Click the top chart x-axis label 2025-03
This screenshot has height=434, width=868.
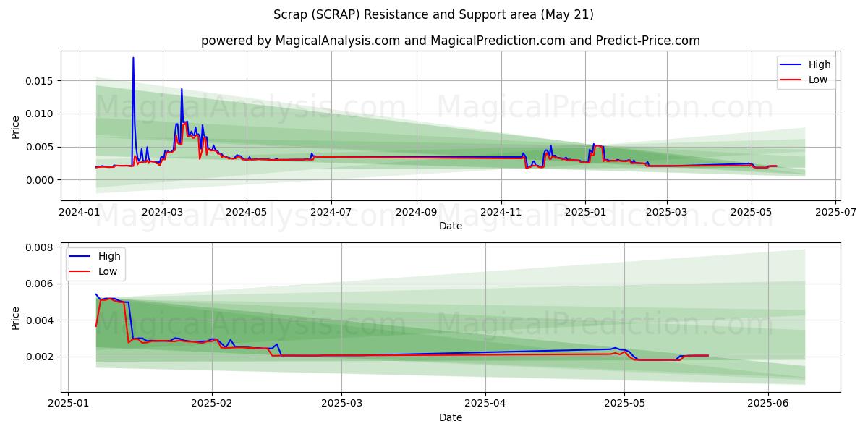tap(666, 213)
